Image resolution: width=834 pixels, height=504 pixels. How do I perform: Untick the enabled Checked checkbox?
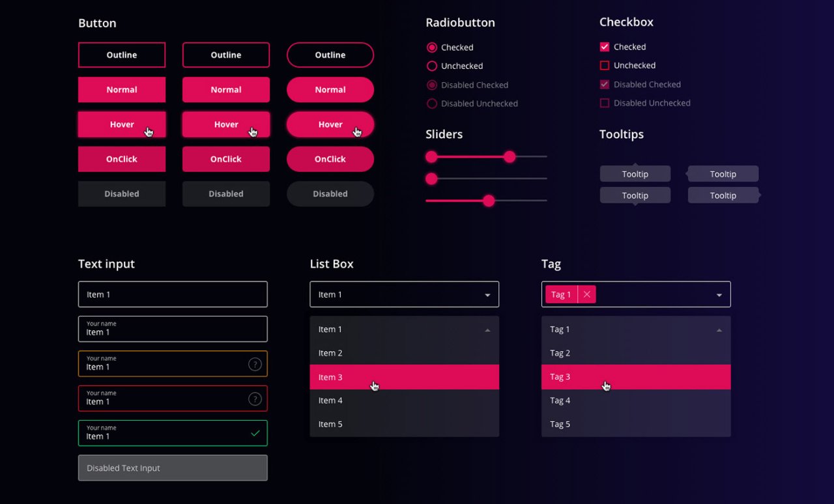pyautogui.click(x=605, y=47)
